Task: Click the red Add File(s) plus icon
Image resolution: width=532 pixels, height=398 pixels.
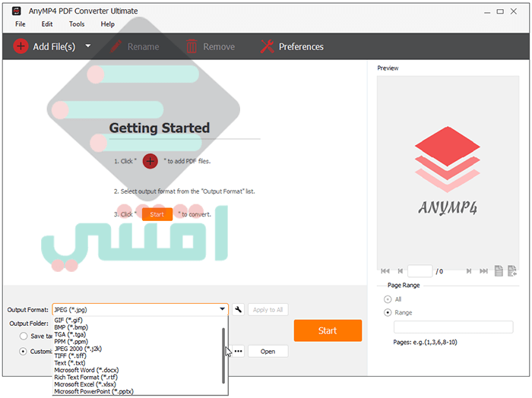Action: pos(21,46)
